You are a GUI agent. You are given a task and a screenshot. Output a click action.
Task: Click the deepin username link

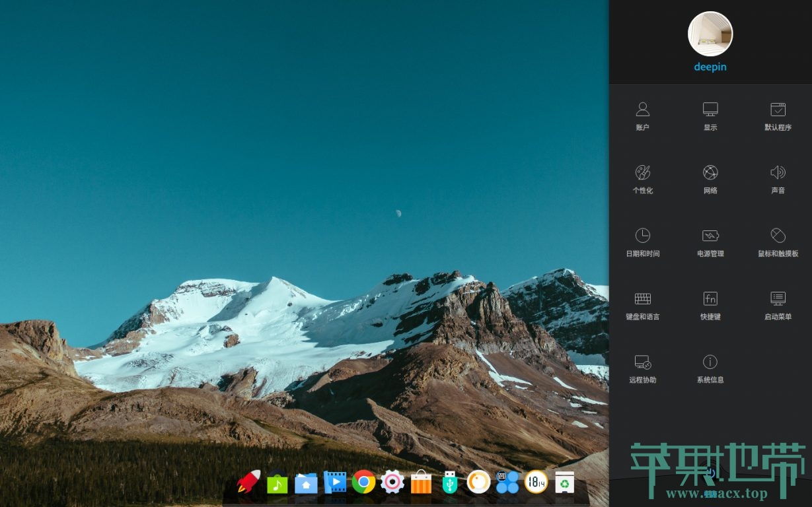click(x=710, y=67)
